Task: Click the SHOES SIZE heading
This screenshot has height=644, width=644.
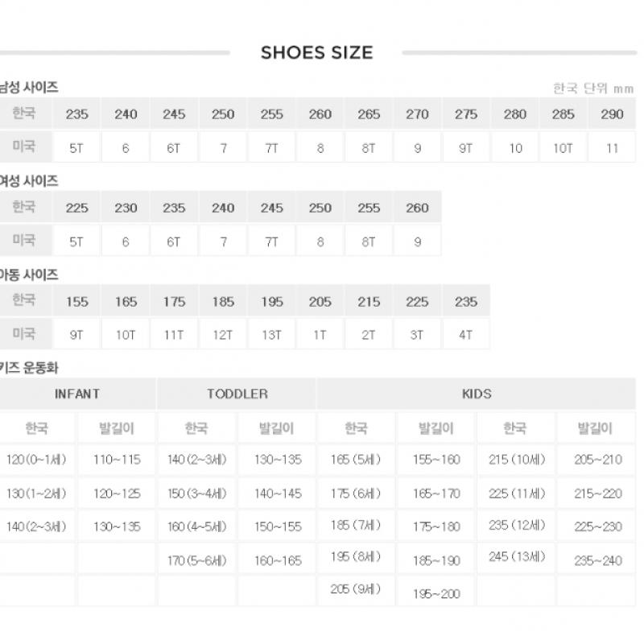Action: (316, 53)
